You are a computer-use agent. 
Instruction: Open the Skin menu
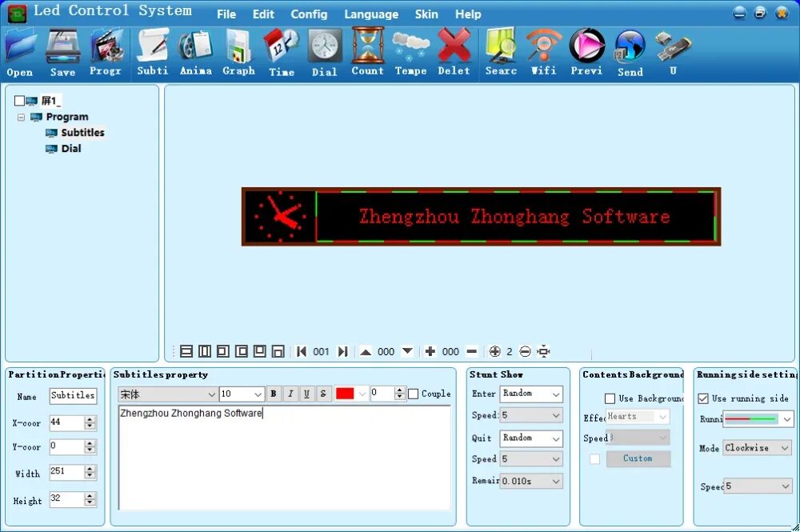point(426,14)
